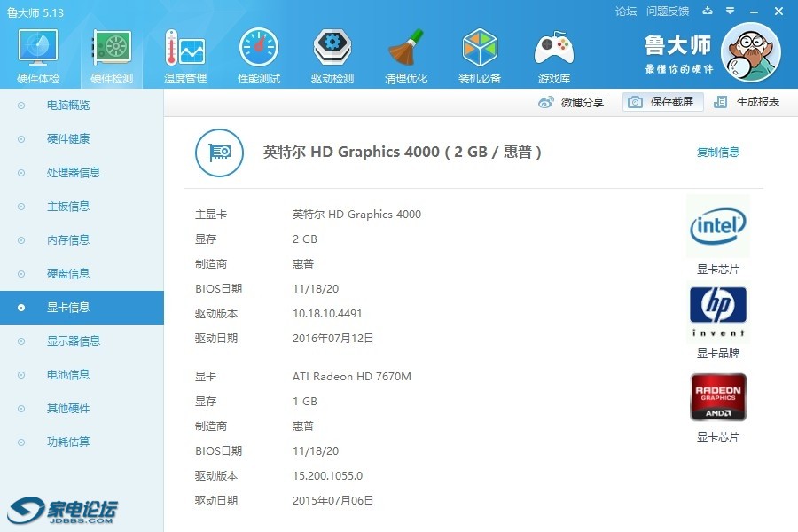Open the 问题反馈 feedback link

pos(667,12)
